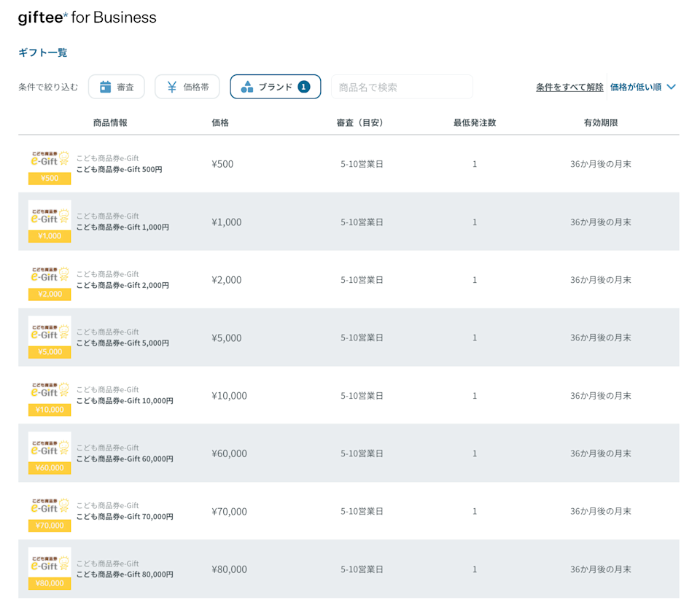The height and width of the screenshot is (608, 700).
Task: Select こども商品券e-Gift 2,000円 product name
Action: 122,285
